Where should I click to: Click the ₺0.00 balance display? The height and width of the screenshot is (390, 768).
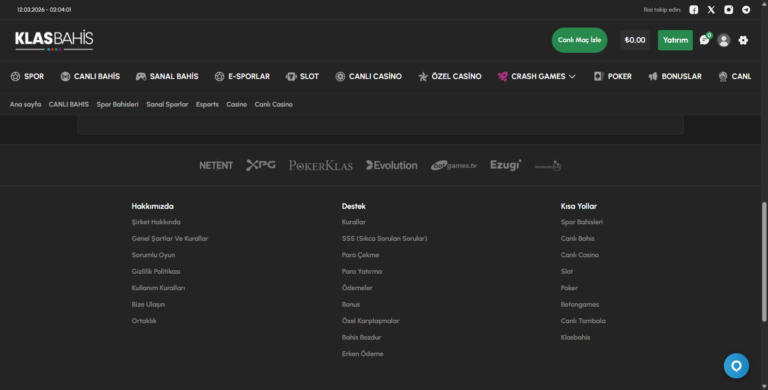[x=635, y=40]
